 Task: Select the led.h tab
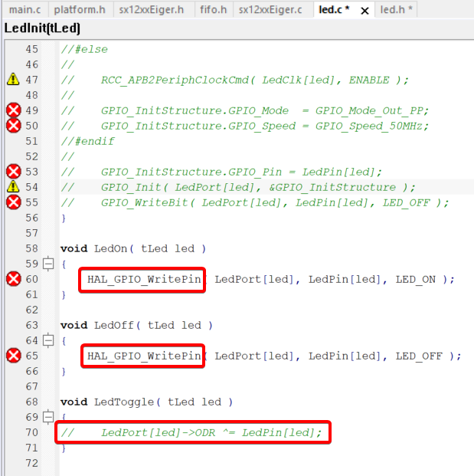397,10
